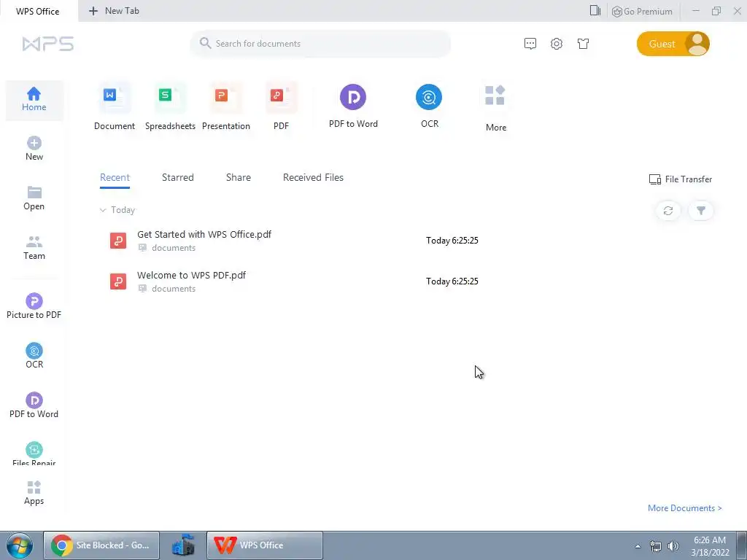The image size is (747, 560).
Task: Open the More tools grid icon
Action: [x=495, y=96]
